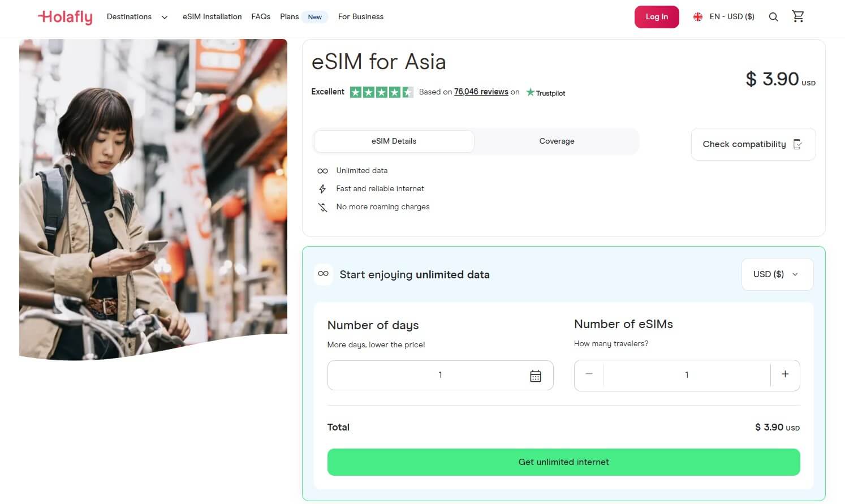This screenshot has width=845, height=504.
Task: Click the Log In button
Action: pos(657,17)
